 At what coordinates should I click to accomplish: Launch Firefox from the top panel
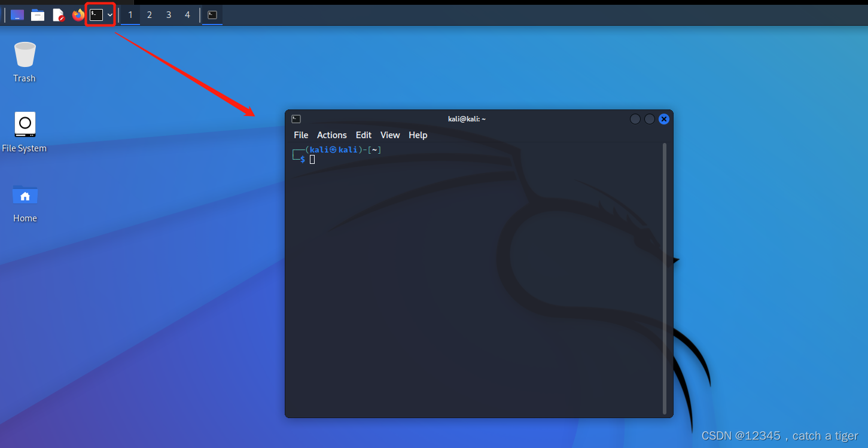pyautogui.click(x=78, y=15)
